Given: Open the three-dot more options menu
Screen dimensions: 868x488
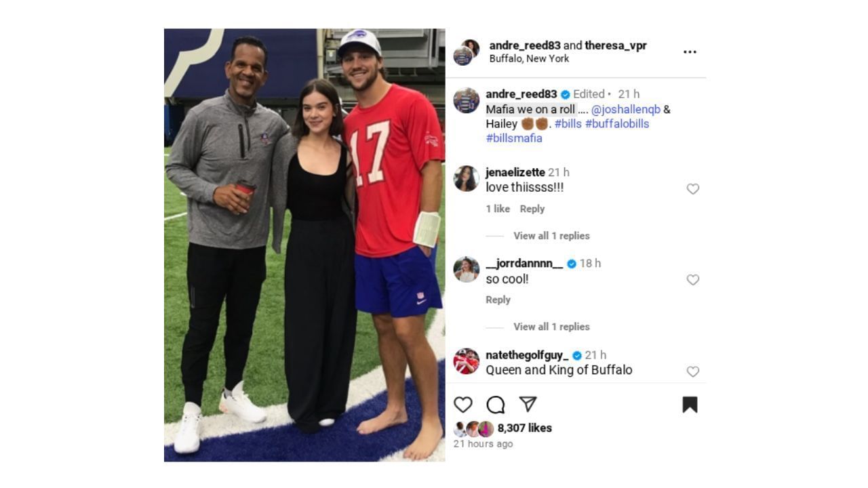Looking at the screenshot, I should coord(690,52).
